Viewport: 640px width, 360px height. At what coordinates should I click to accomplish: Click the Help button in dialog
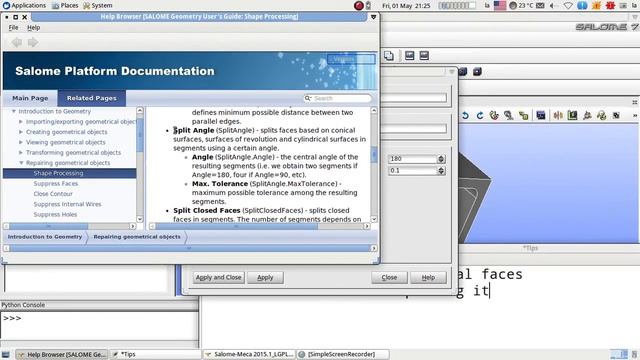(x=428, y=278)
